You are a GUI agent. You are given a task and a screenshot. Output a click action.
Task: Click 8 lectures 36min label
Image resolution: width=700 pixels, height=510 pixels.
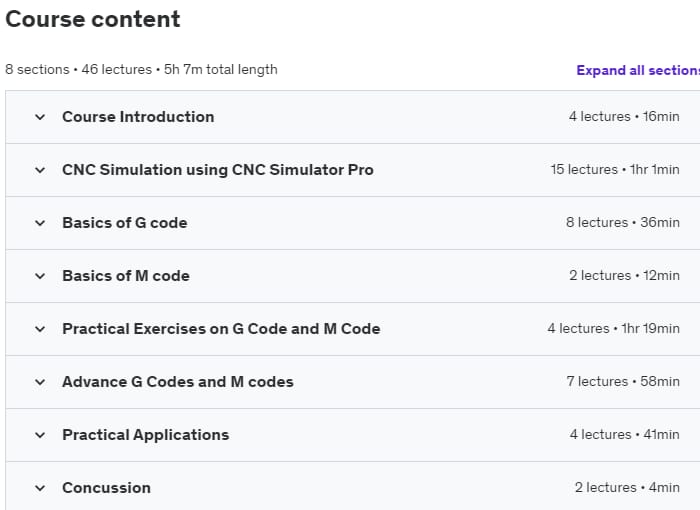(623, 222)
